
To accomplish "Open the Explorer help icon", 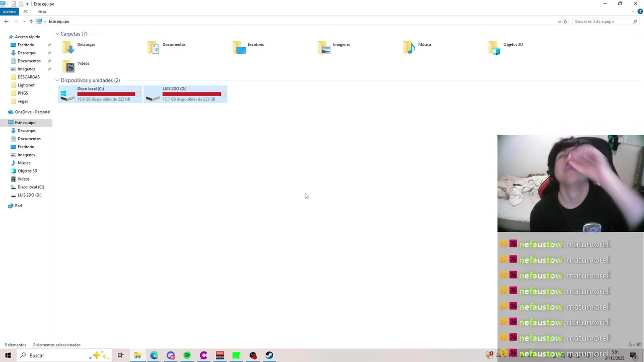I will tap(640, 12).
